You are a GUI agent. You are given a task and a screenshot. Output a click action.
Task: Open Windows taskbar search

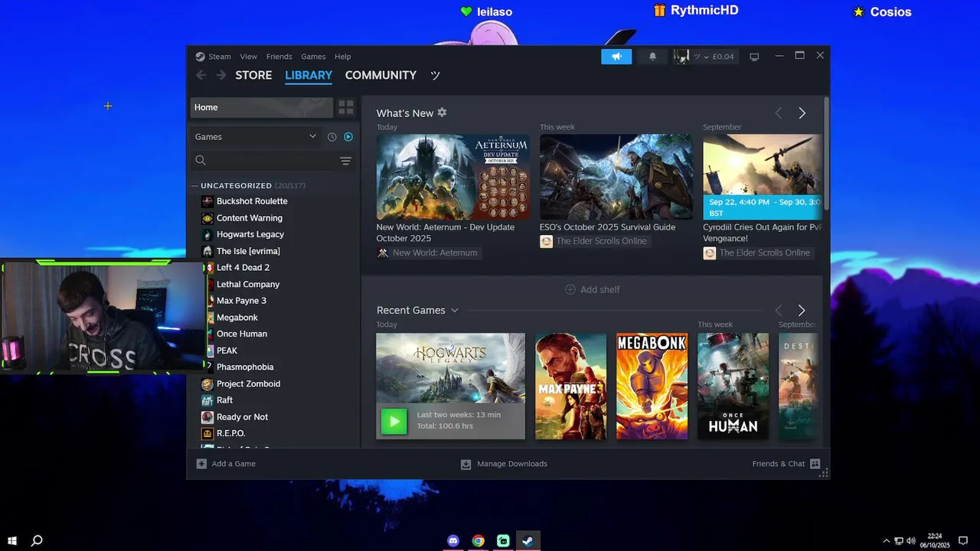coord(36,540)
